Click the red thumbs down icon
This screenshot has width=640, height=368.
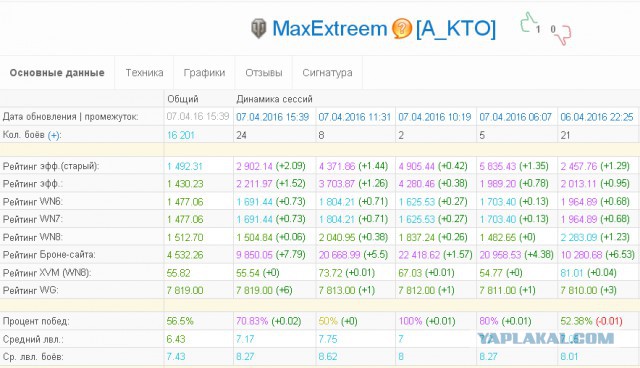564,35
